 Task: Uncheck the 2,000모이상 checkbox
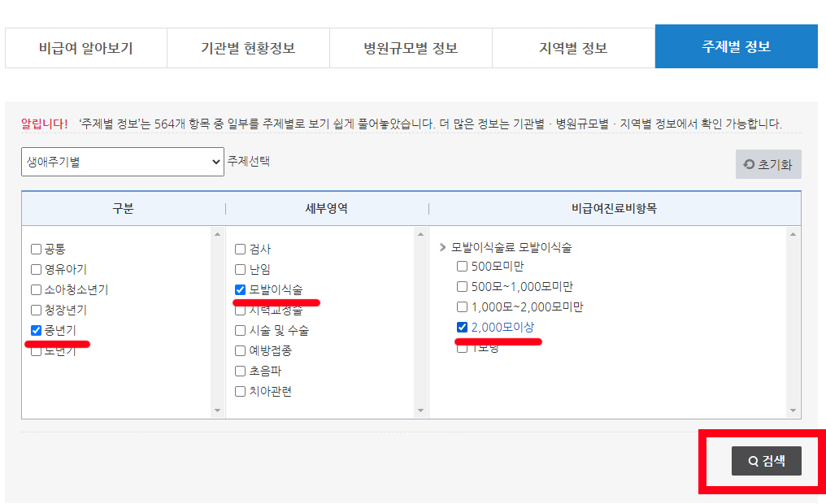(462, 327)
